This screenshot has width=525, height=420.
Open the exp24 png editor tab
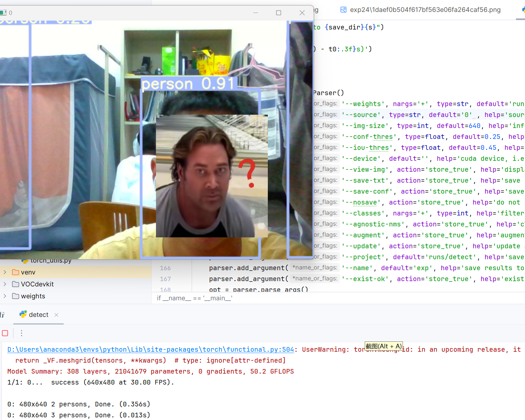pos(425,10)
